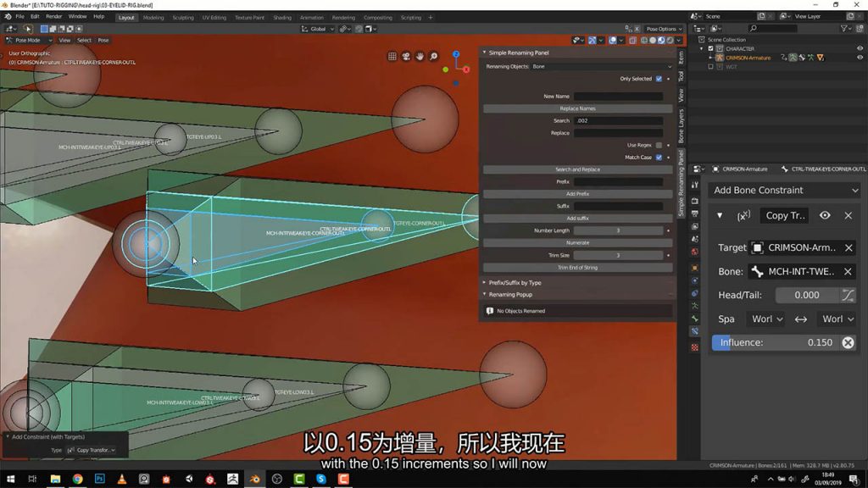The image size is (868, 488).
Task: Toggle X-ray mode in viewport header
Action: (632, 41)
